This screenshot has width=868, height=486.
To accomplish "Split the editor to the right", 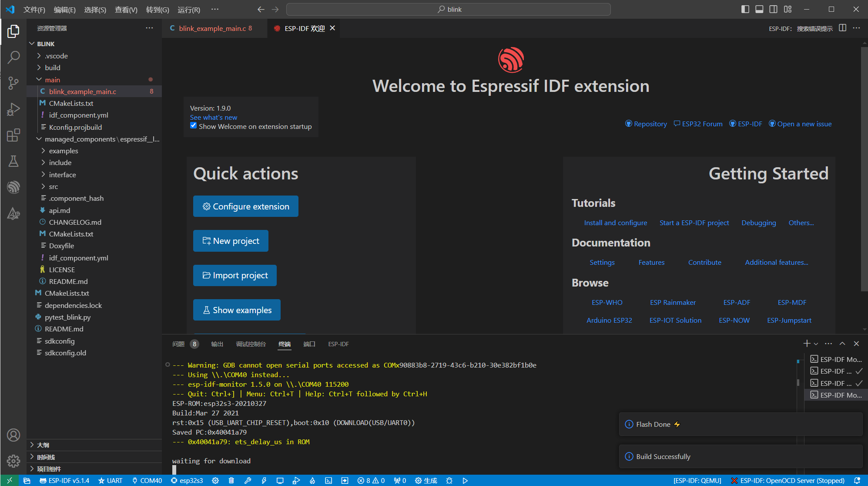I will point(842,28).
